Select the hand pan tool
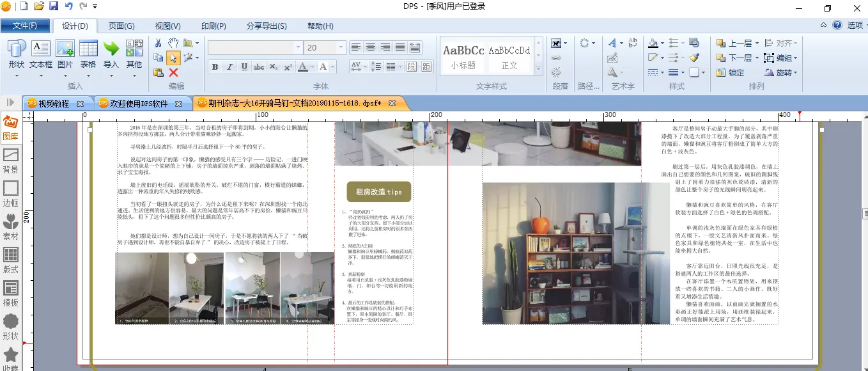The width and height of the screenshot is (868, 371). 173,43
